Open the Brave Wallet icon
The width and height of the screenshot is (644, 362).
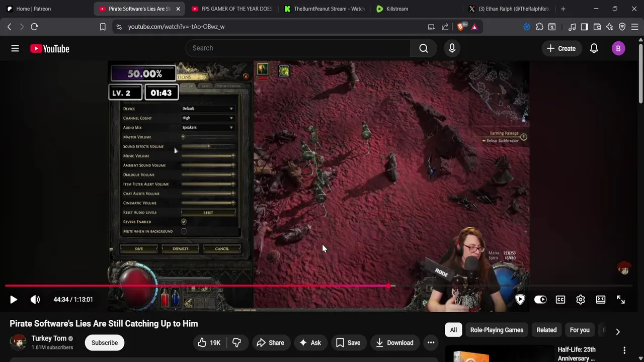pyautogui.click(x=597, y=27)
